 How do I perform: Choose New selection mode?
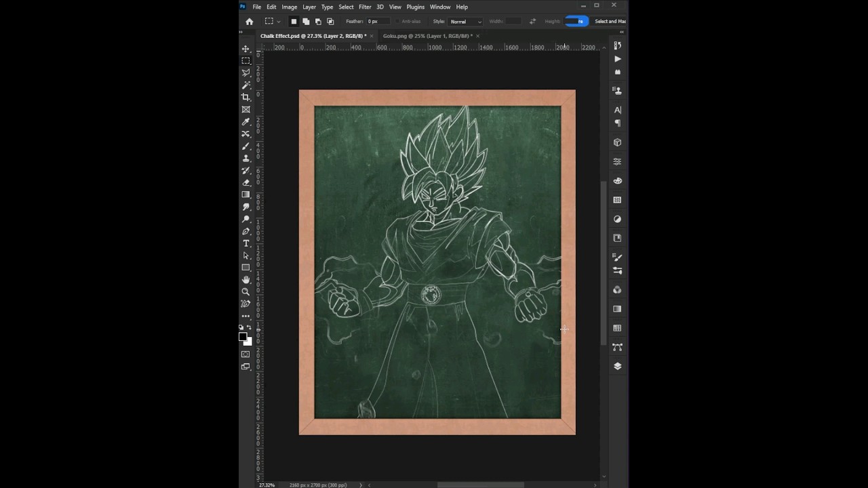point(294,22)
